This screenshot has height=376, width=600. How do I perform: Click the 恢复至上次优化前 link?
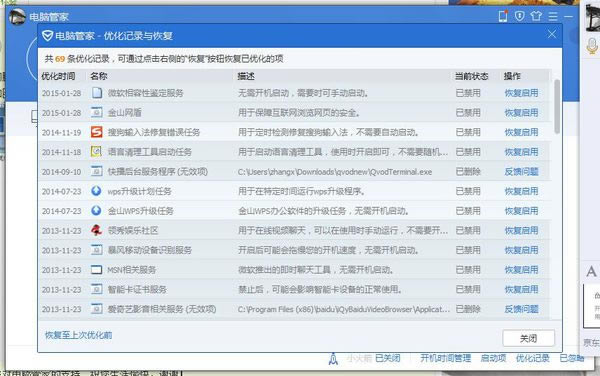(78, 335)
